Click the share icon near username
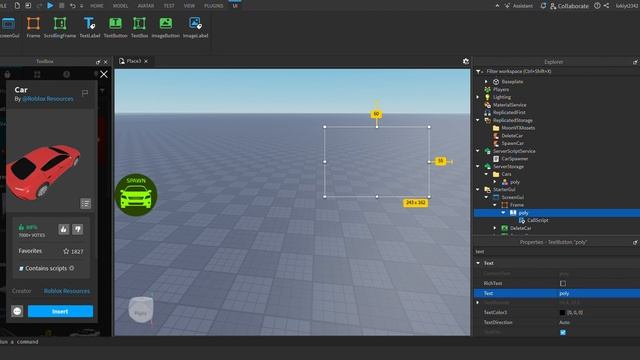This screenshot has width=640, height=360. tap(606, 6)
